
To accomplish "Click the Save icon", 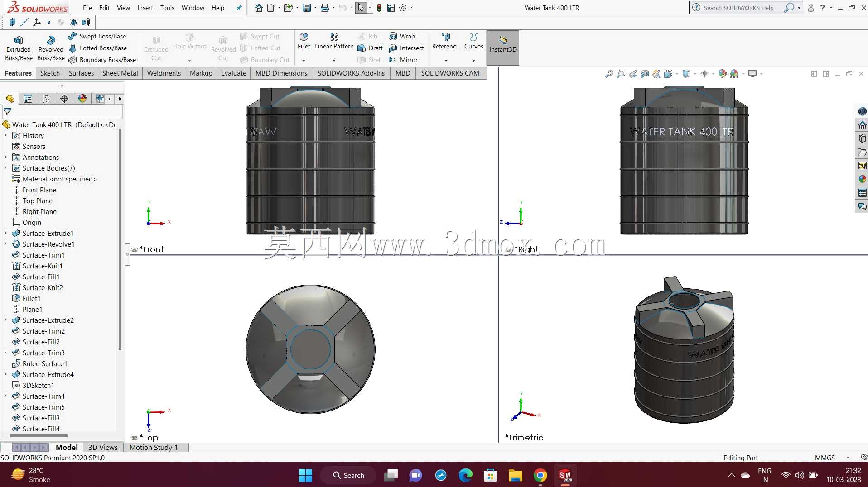I will point(307,8).
